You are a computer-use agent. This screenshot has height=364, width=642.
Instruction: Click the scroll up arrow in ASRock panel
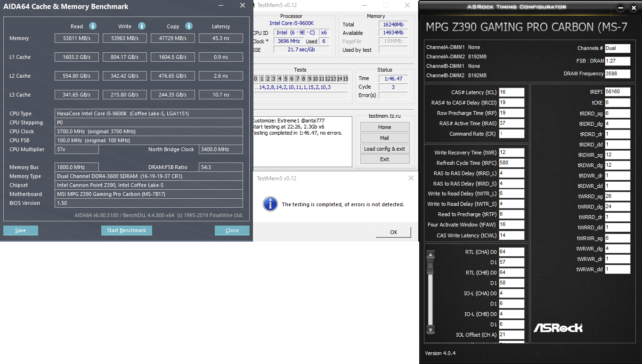point(430,255)
